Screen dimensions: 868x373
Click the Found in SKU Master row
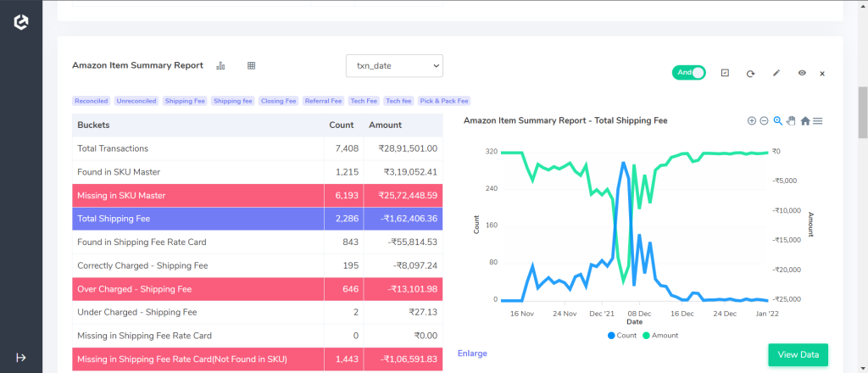258,172
